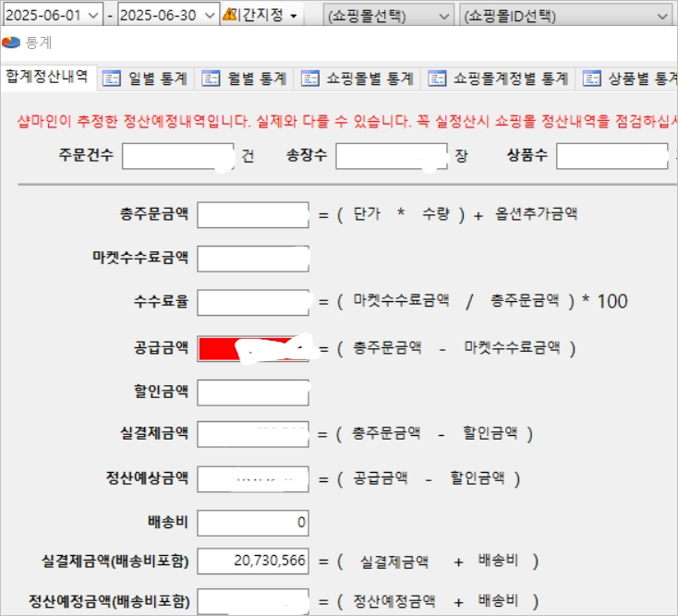
Task: Click the 주문건수 input field
Action: click(178, 156)
